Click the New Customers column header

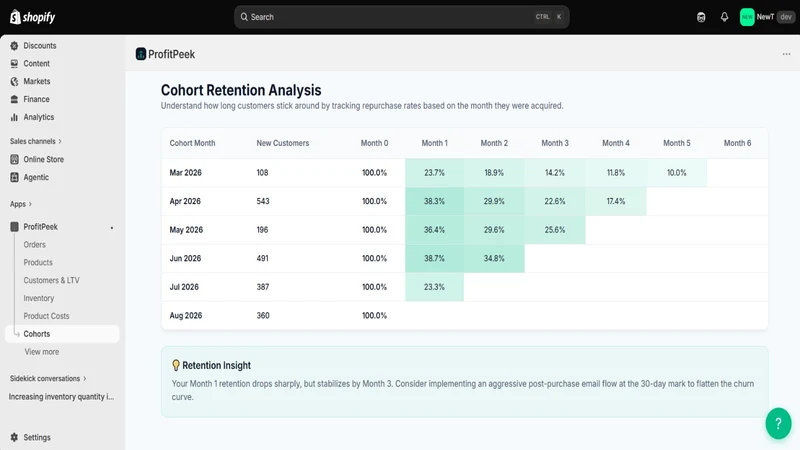pos(283,143)
